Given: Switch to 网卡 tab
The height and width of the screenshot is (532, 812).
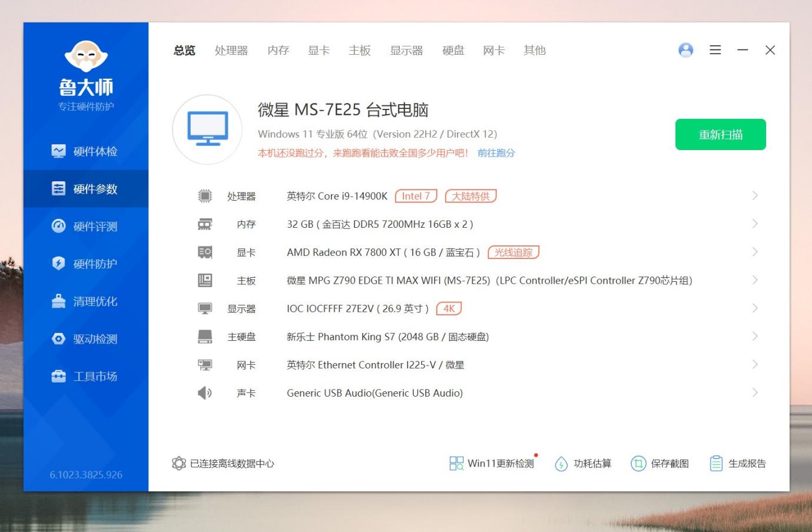Looking at the screenshot, I should pos(494,51).
